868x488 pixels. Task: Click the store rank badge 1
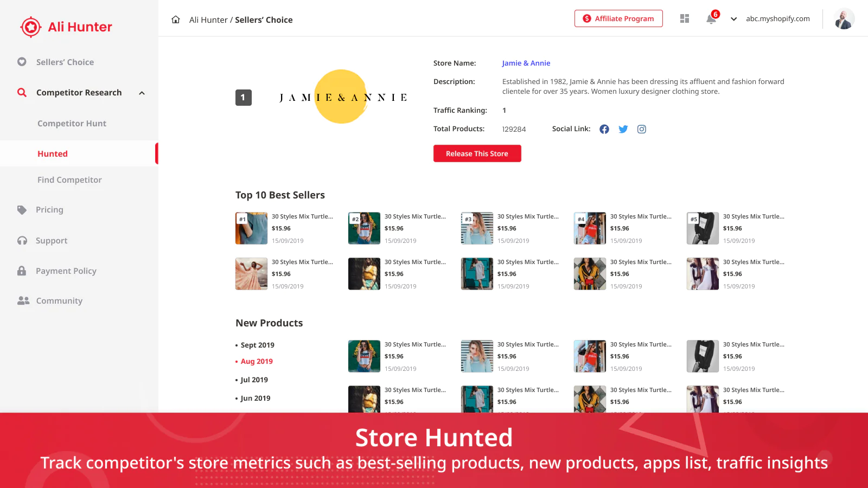(244, 98)
